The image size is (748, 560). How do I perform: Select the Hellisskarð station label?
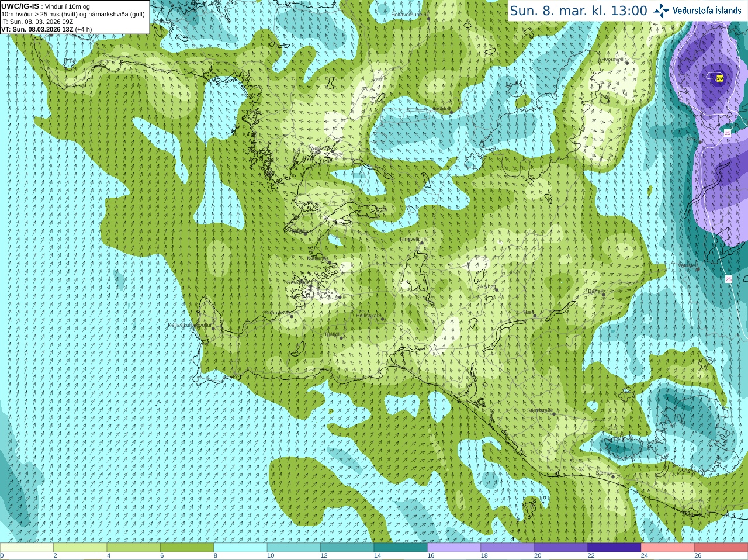click(369, 316)
